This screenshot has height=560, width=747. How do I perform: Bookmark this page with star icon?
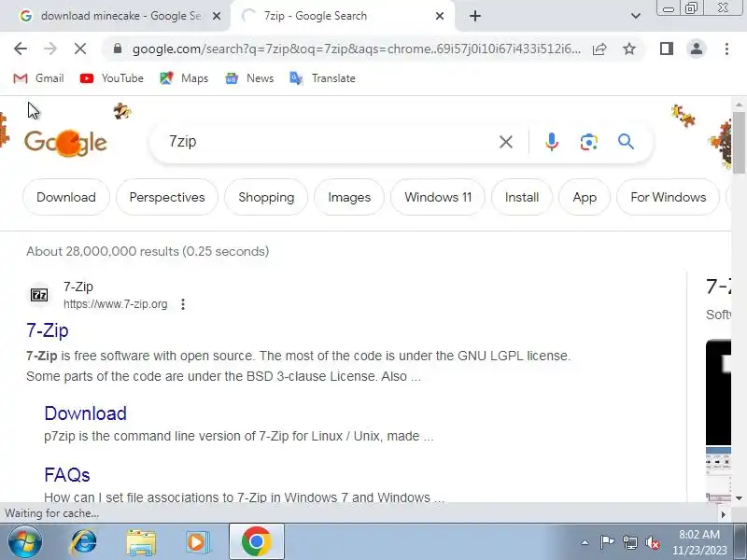point(629,49)
